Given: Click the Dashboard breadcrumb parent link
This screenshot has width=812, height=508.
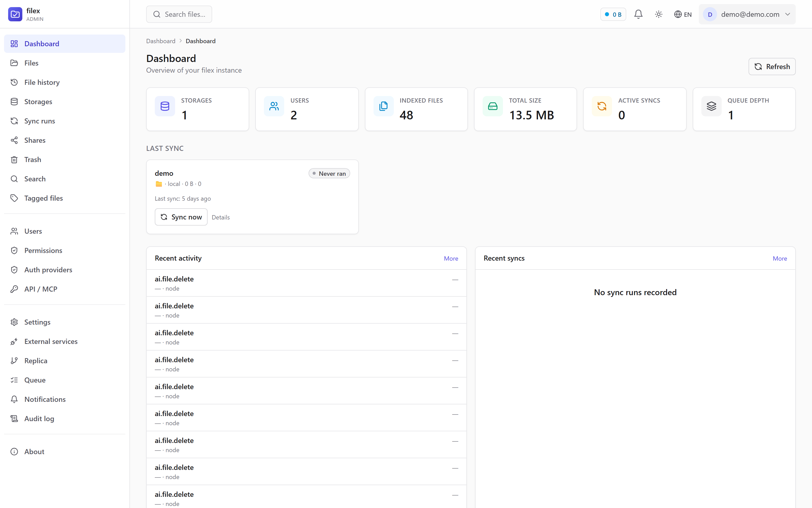Looking at the screenshot, I should (x=161, y=41).
